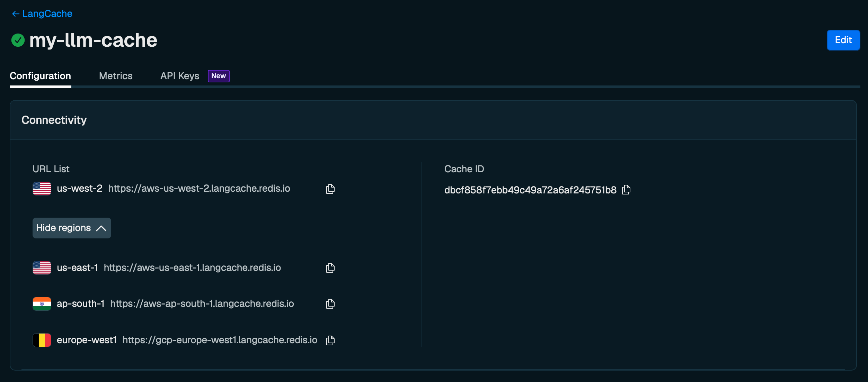
Task: Click the US flag beside us-west-2
Action: (x=42, y=189)
